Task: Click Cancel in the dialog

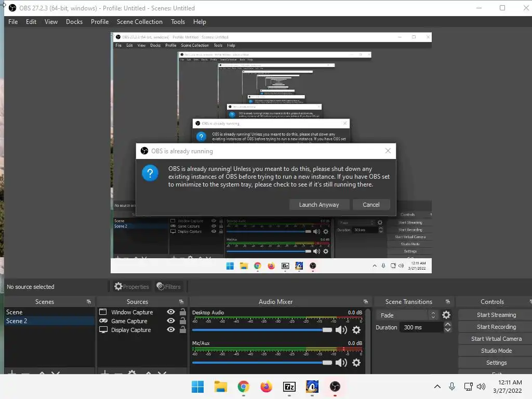Action: 371,205
